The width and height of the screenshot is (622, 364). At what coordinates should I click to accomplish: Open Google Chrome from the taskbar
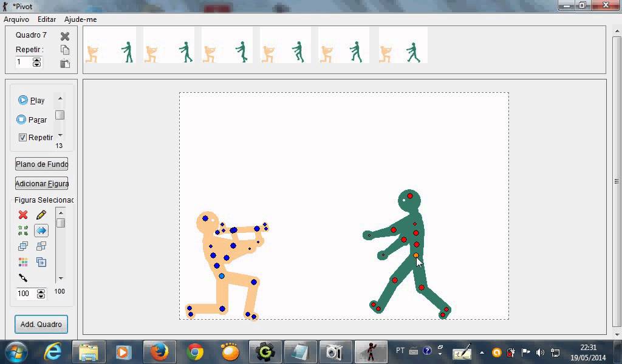point(195,352)
